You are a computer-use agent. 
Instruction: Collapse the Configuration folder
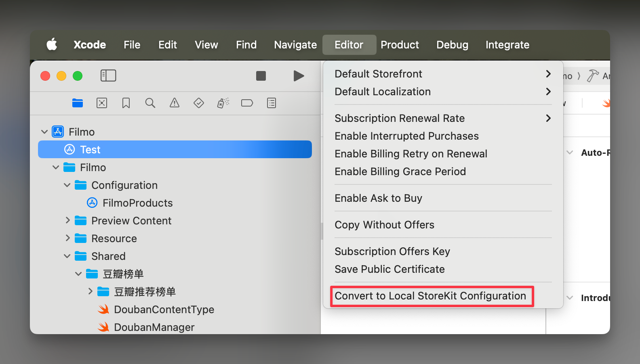click(67, 185)
